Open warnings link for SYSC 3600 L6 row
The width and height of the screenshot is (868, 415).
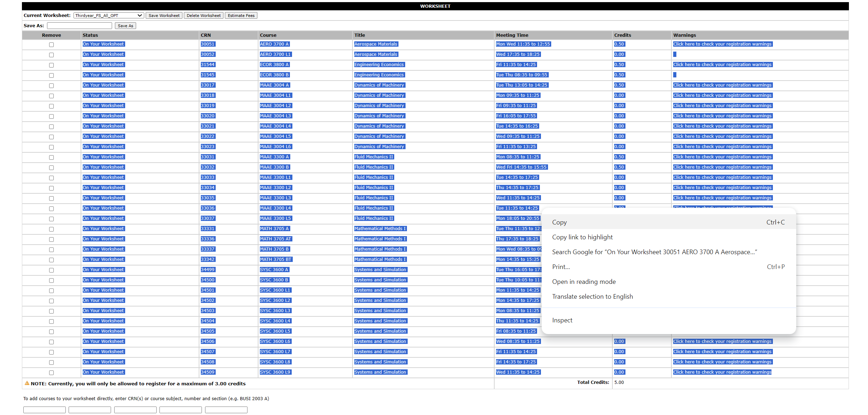point(722,341)
